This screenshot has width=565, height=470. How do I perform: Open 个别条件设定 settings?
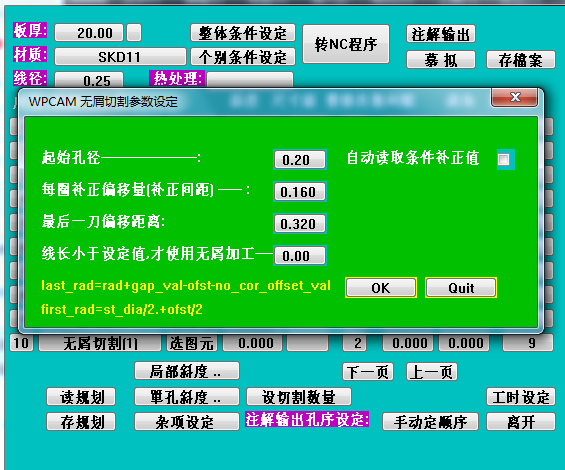(x=243, y=57)
